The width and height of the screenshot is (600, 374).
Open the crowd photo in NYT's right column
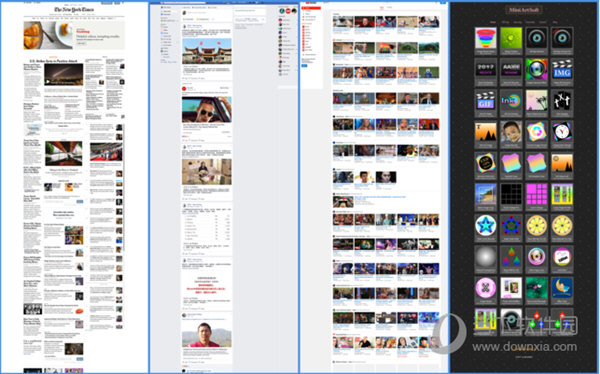tap(106, 152)
